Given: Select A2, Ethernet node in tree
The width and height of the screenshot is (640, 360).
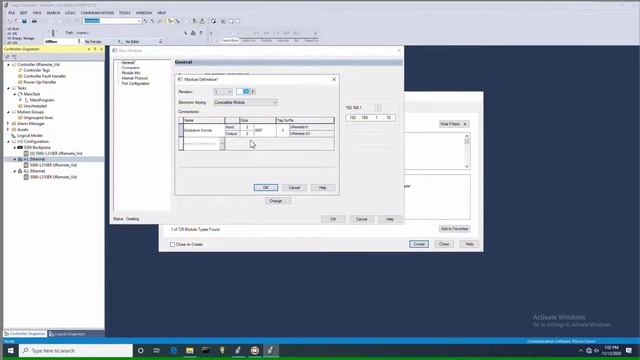Looking at the screenshot, I should 34,171.
